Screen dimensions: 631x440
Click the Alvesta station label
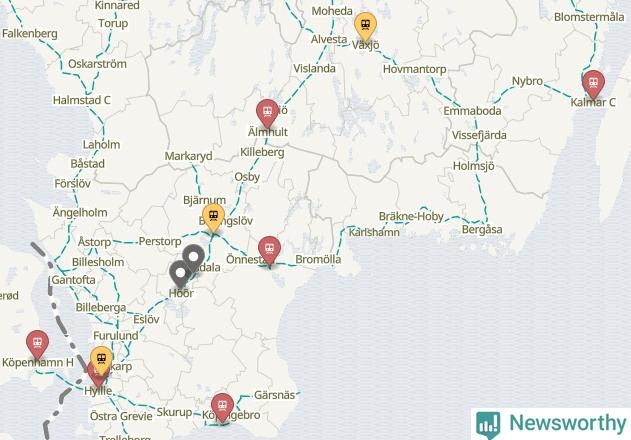coord(329,39)
